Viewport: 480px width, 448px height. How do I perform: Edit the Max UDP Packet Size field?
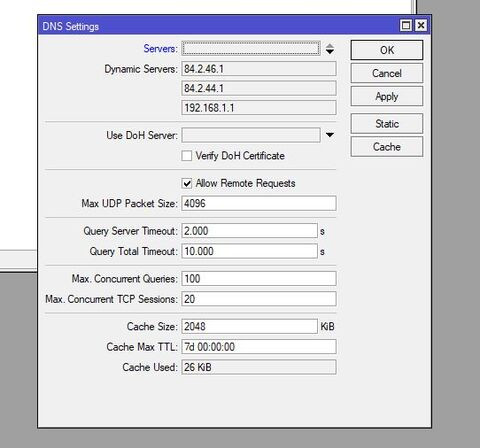(259, 203)
